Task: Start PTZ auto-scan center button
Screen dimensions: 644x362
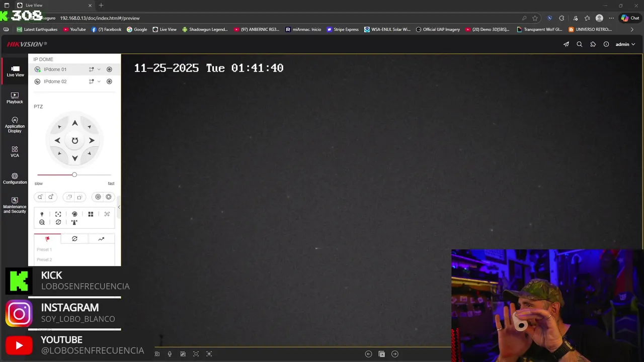Action: (x=74, y=141)
